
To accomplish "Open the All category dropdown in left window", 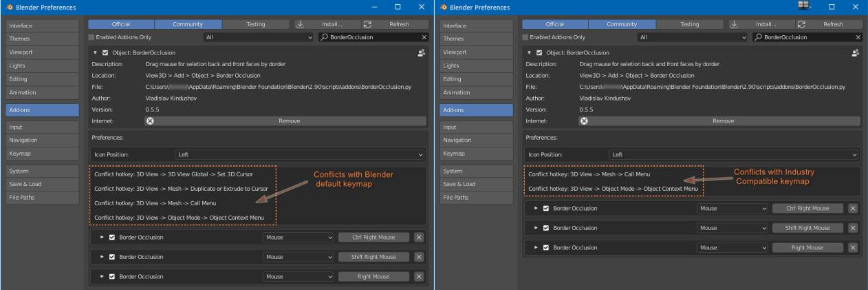I will (x=258, y=37).
